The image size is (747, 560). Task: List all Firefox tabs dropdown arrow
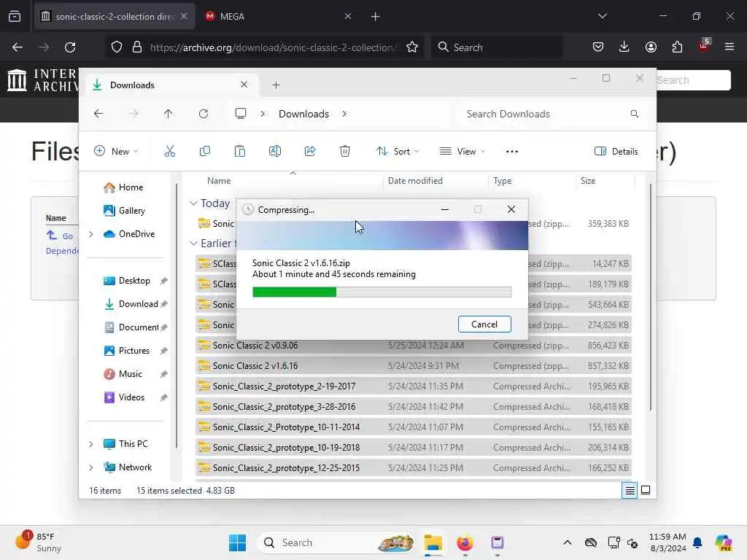602,16
